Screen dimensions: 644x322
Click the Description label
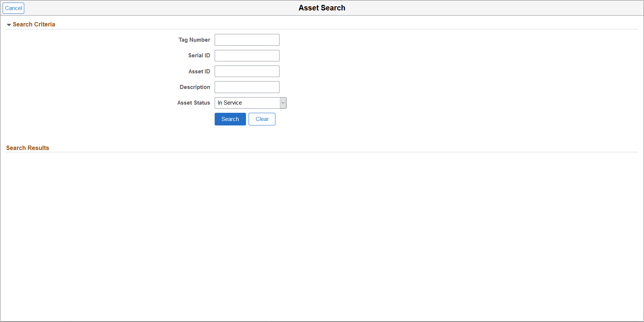click(x=195, y=87)
